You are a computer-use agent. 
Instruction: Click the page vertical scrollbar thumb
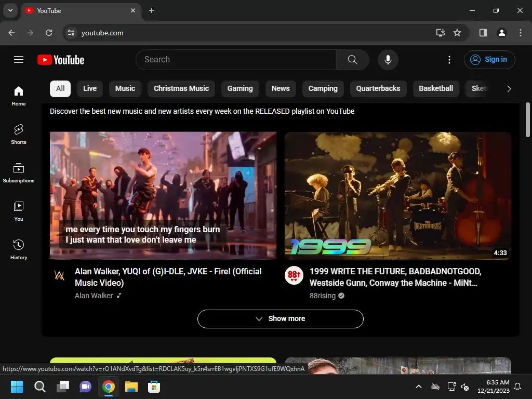point(528,119)
